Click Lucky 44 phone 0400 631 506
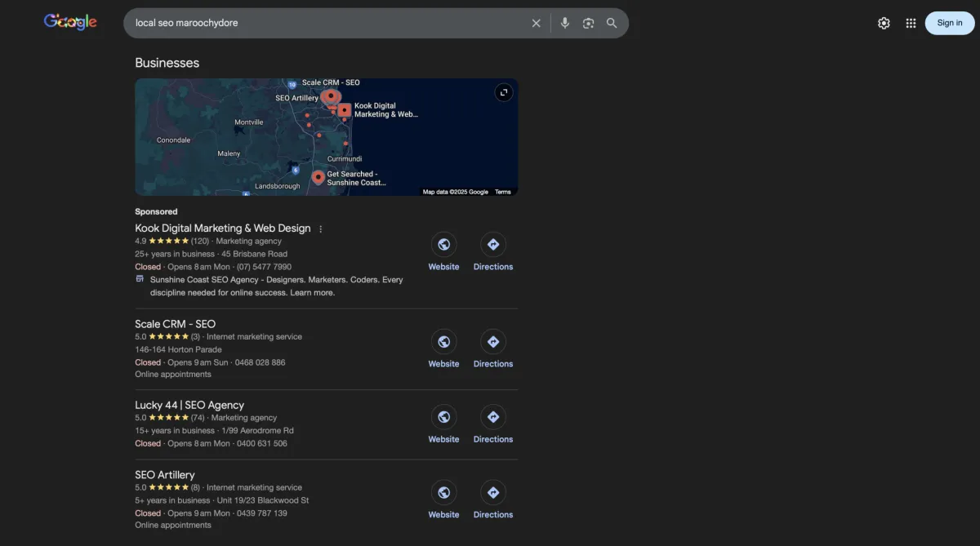The image size is (980, 546). click(x=261, y=444)
